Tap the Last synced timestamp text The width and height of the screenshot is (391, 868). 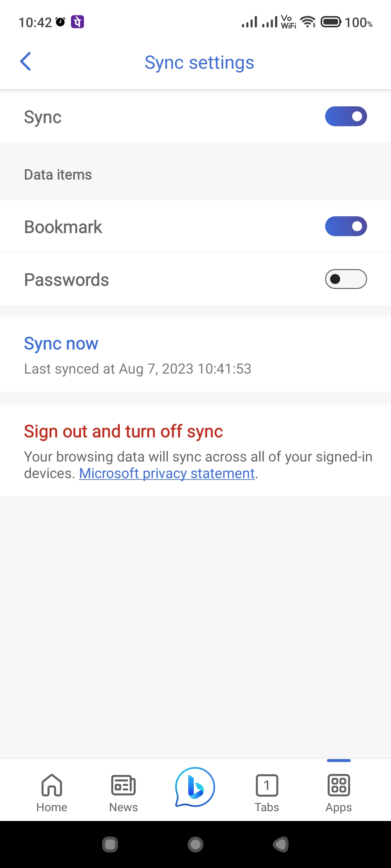pos(138,369)
